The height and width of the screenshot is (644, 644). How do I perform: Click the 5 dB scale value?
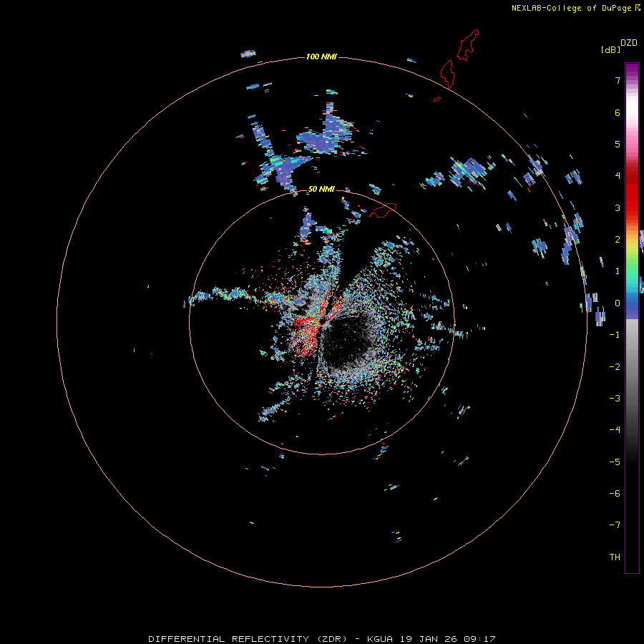618,144
